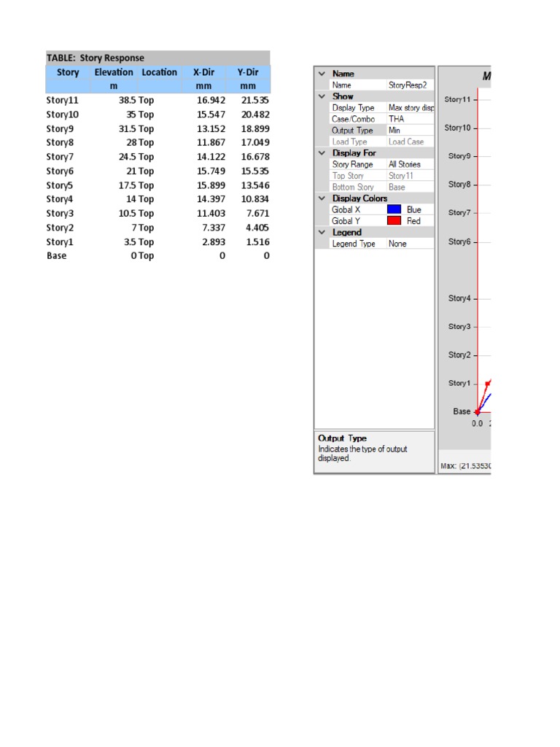Viewport: 560px width, 747px height.
Task: Click the Global Y property label
Action: [x=346, y=221]
